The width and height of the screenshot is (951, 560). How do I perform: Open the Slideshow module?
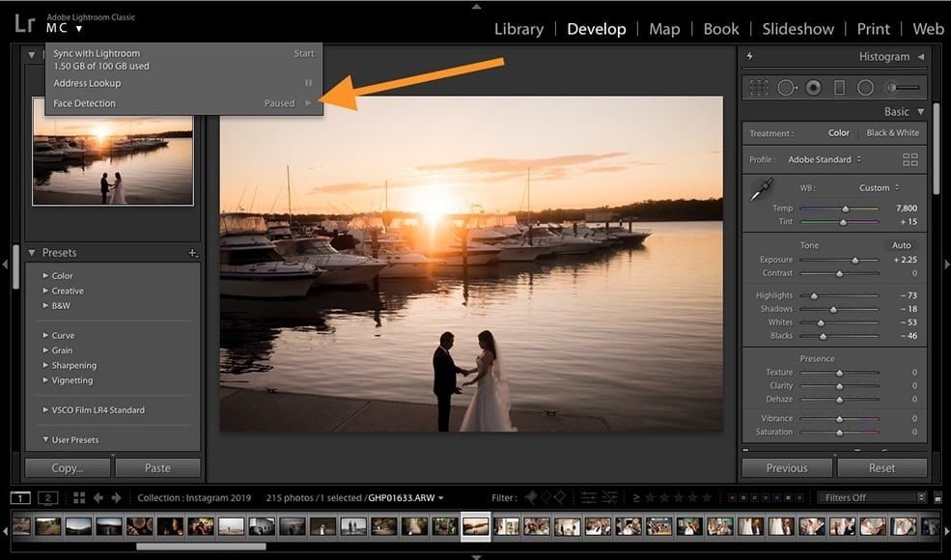[797, 29]
